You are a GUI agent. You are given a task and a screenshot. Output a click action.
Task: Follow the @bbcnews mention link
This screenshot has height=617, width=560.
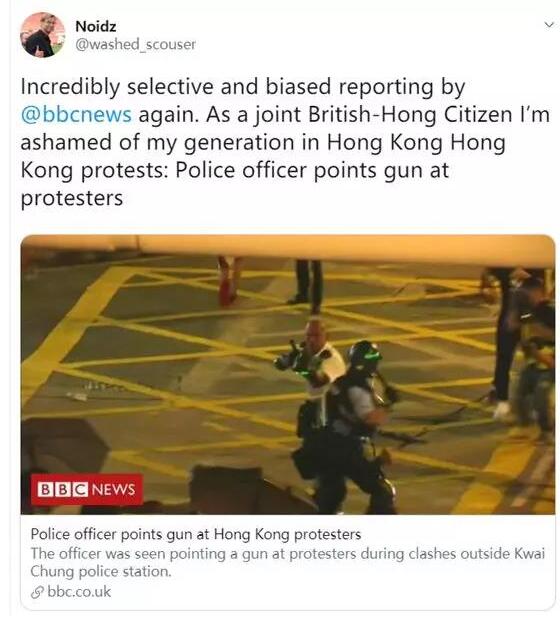pyautogui.click(x=76, y=115)
